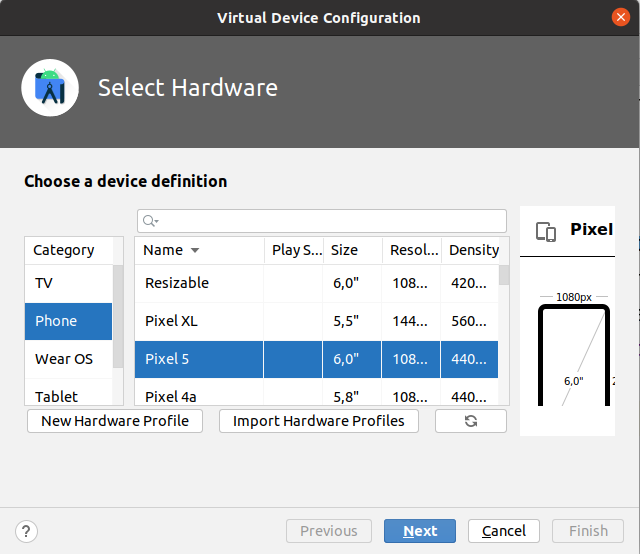Click the 5,5" size cell
The image size is (640, 554).
(x=352, y=321)
